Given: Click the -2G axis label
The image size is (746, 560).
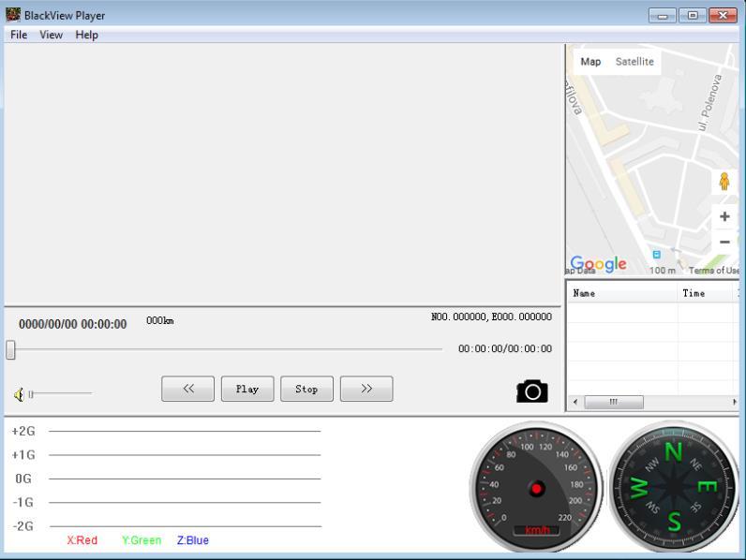Looking at the screenshot, I should click(23, 526).
